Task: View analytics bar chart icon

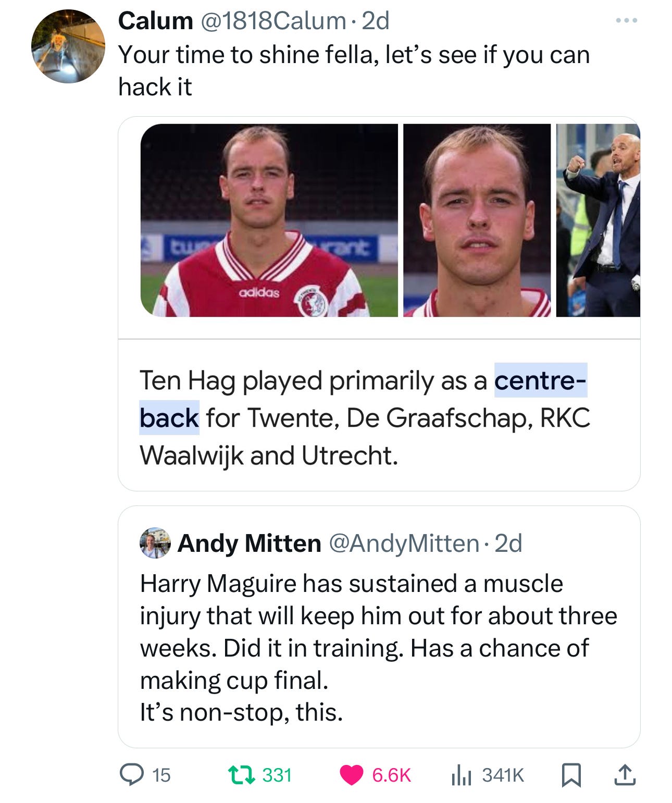Action: point(461,775)
